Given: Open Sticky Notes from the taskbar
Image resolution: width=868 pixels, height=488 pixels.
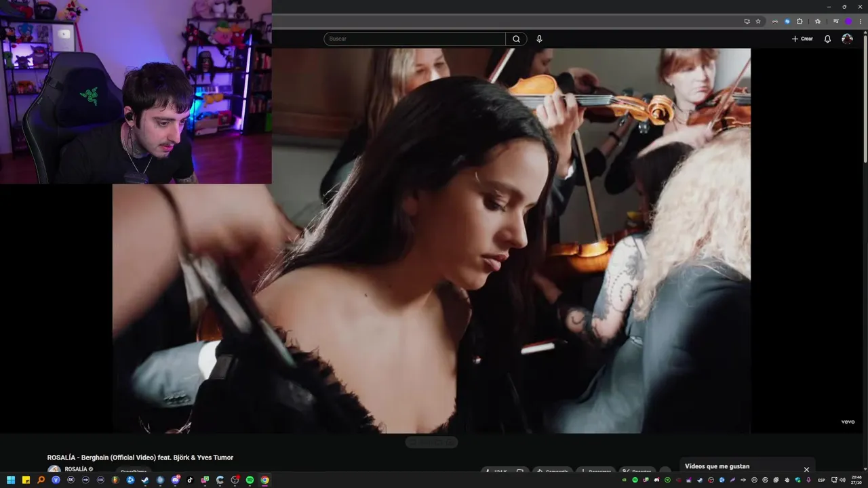Looking at the screenshot, I should [x=26, y=480].
